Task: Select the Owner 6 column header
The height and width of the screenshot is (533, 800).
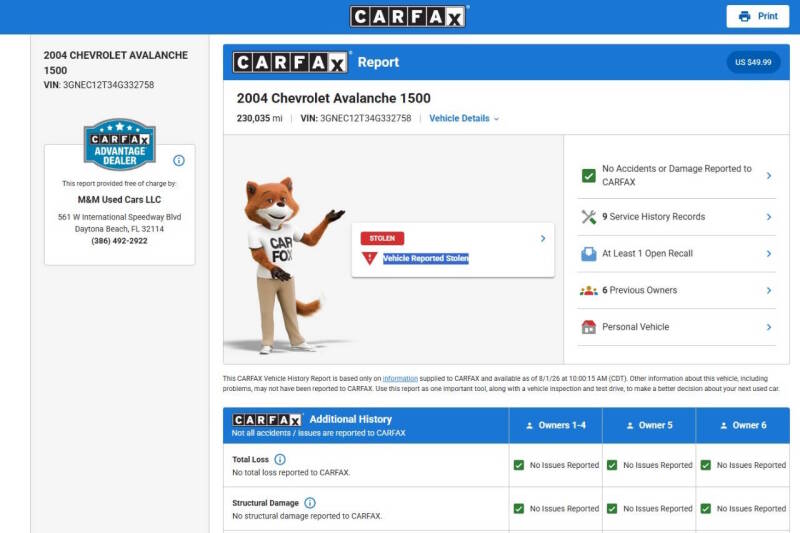Action: point(743,425)
